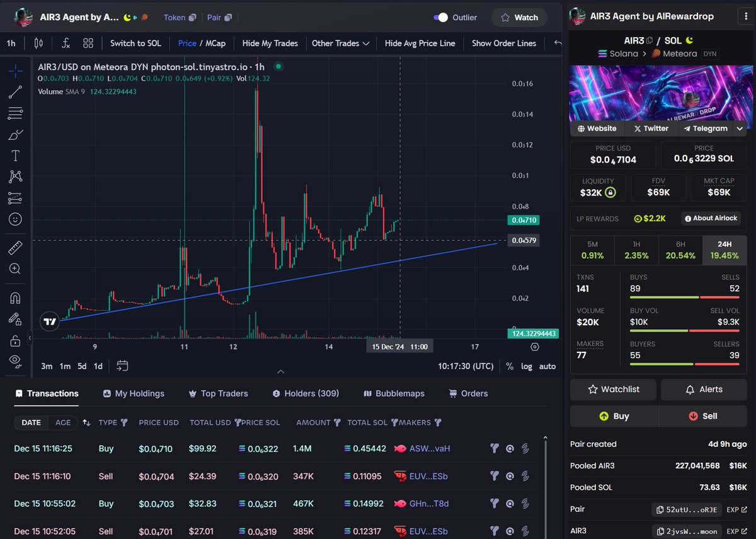Viewport: 756px width, 539px height.
Task: Open the indicators fx menu
Action: [66, 43]
